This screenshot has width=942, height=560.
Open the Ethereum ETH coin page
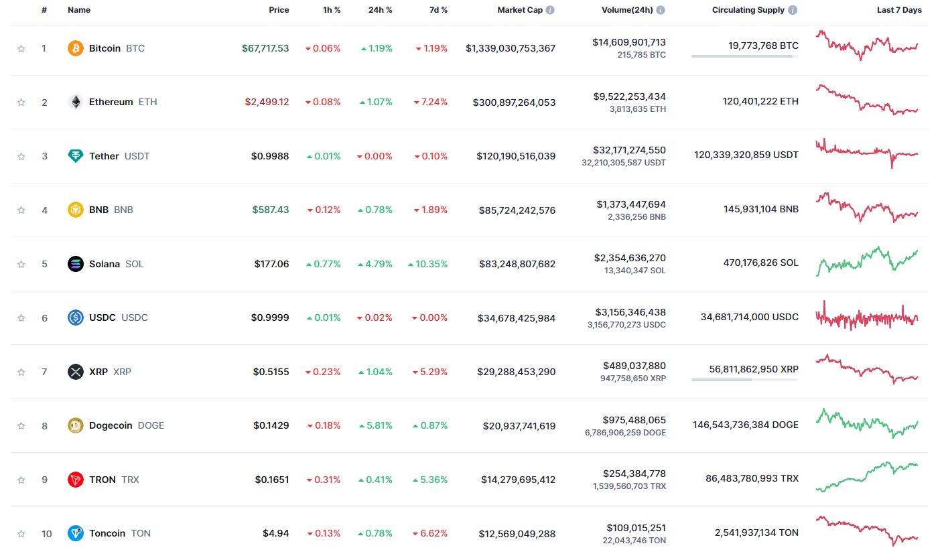(x=123, y=102)
